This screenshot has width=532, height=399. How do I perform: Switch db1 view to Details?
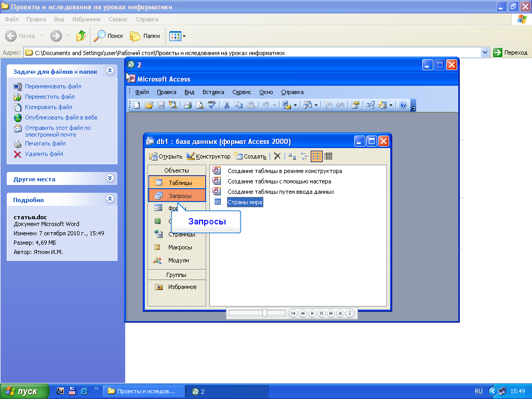(x=328, y=156)
